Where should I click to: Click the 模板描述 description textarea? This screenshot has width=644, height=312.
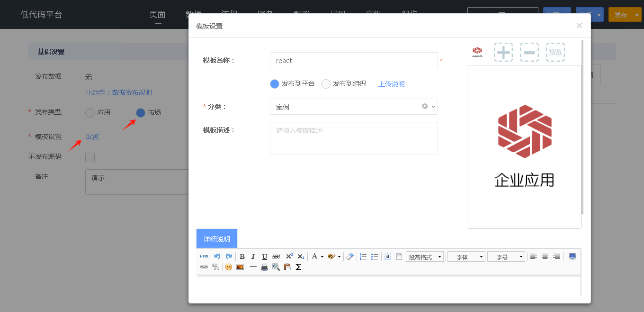click(x=354, y=138)
